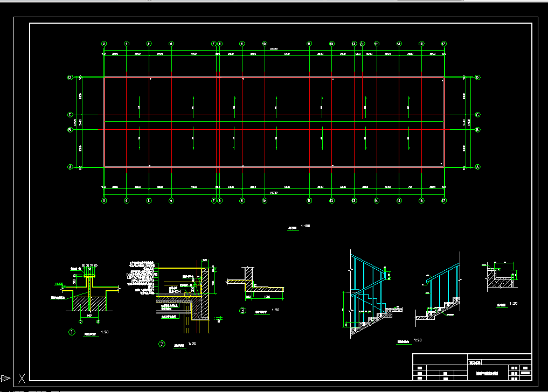Select bottom grid axis bubble 5
The image size is (548, 392).
pyautogui.click(x=149, y=200)
